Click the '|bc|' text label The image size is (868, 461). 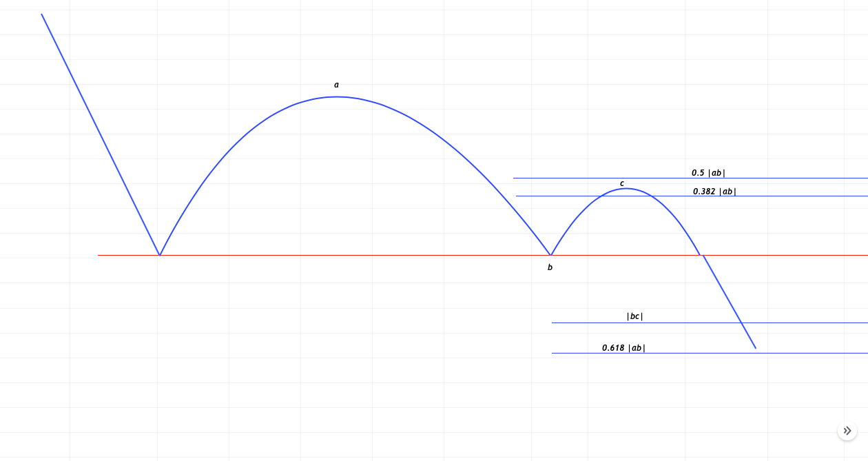(x=634, y=316)
